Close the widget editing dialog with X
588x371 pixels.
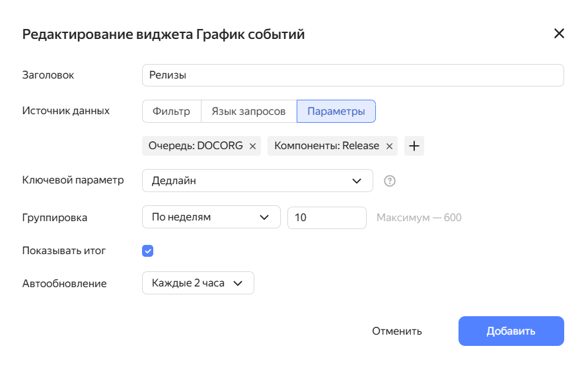coord(559,34)
